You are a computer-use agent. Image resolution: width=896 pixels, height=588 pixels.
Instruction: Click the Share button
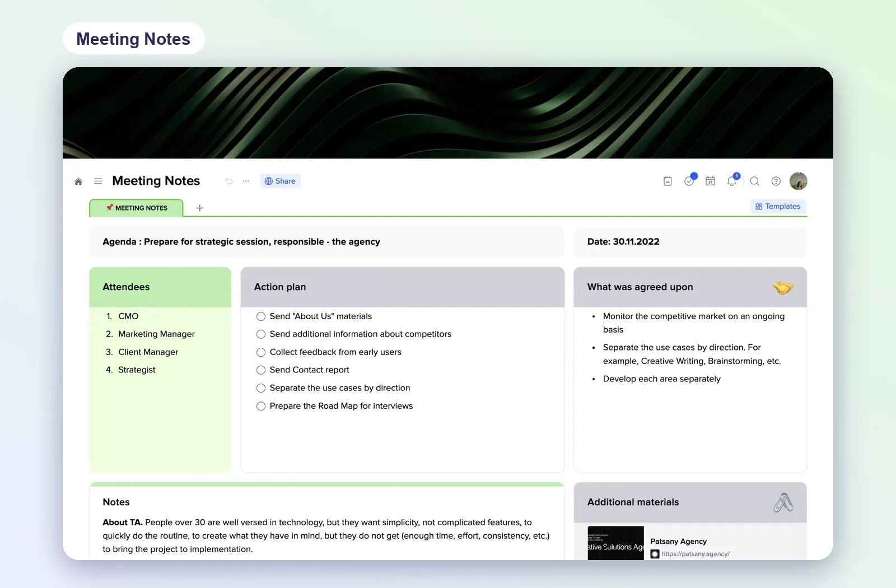tap(280, 181)
